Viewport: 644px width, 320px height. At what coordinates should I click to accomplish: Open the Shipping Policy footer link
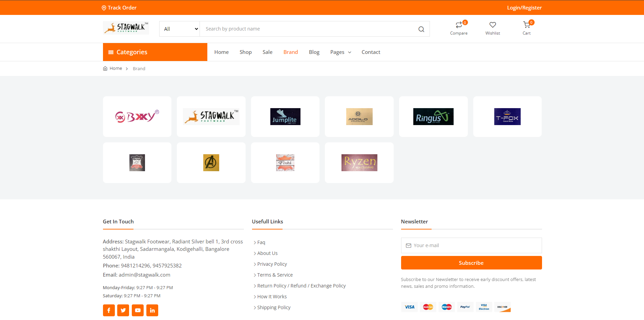click(x=274, y=307)
